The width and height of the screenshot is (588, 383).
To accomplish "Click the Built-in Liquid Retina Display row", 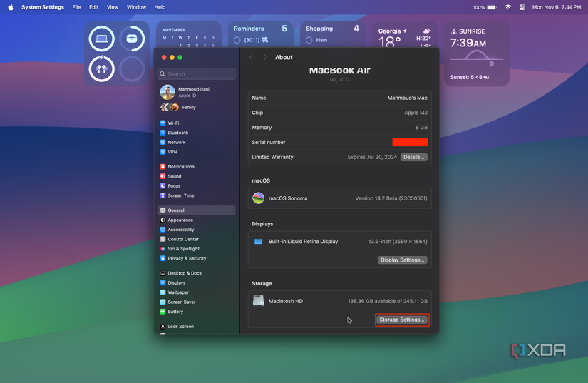I will point(340,242).
